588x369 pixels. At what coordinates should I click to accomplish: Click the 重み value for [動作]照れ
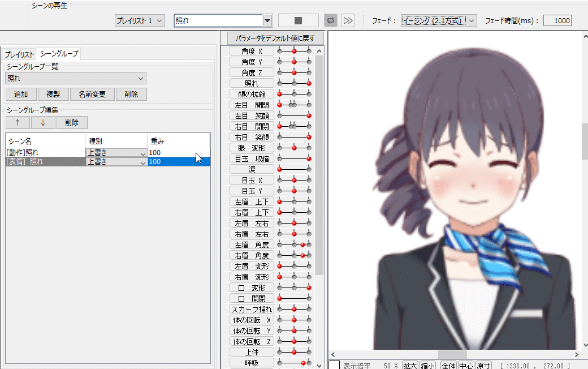179,152
